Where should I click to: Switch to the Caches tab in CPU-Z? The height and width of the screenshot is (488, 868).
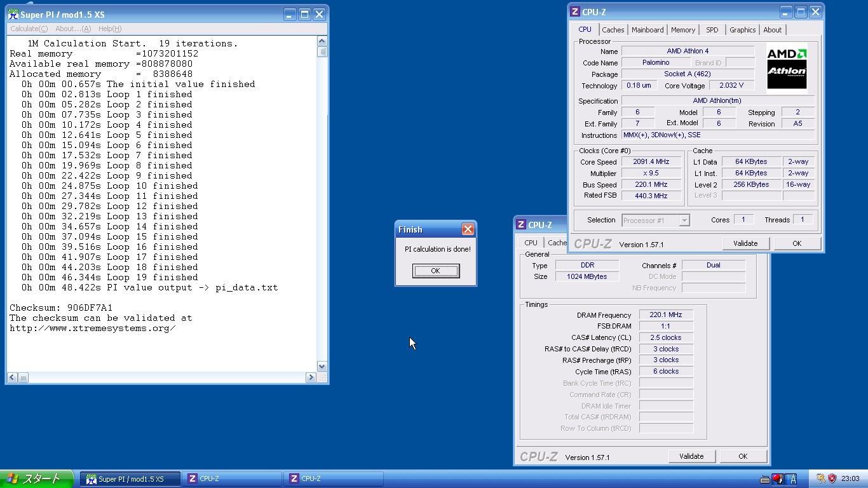613,30
